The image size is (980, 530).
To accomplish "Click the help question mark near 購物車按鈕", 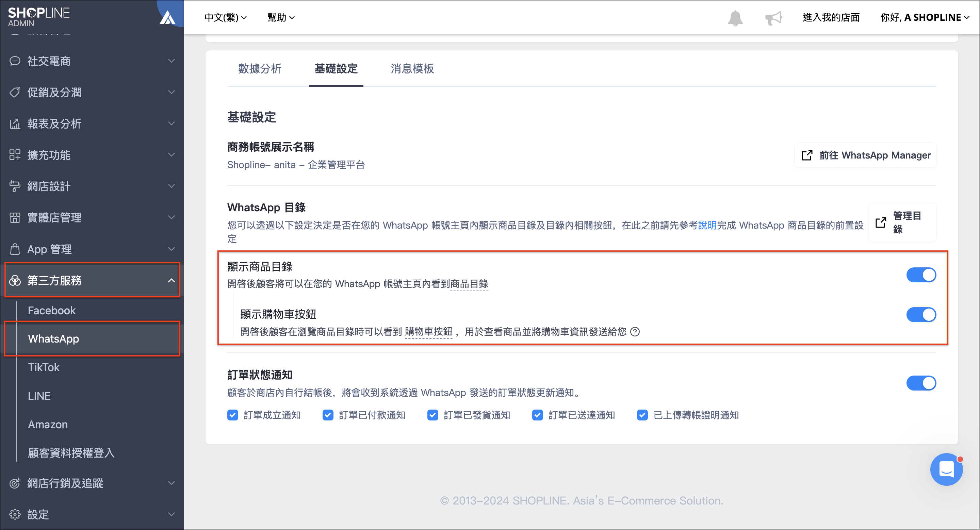I will pyautogui.click(x=635, y=332).
